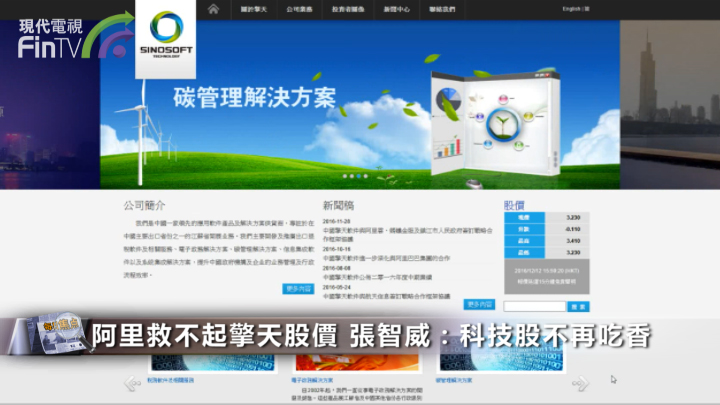
Task: Open the 公司業務 menu
Action: click(x=299, y=9)
